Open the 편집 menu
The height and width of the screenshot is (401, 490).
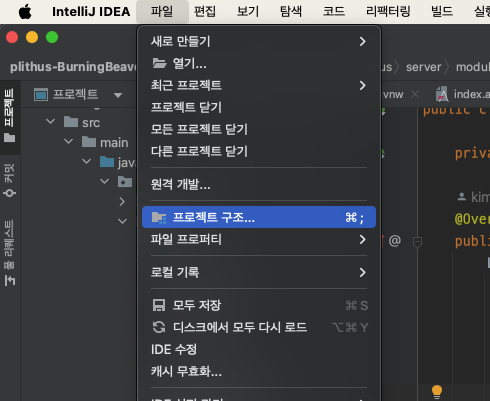[205, 11]
